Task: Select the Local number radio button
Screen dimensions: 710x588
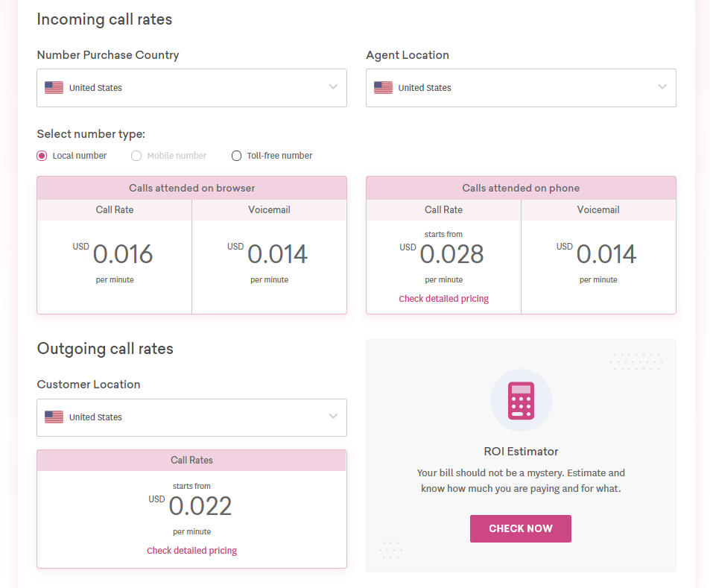Action: click(x=42, y=156)
